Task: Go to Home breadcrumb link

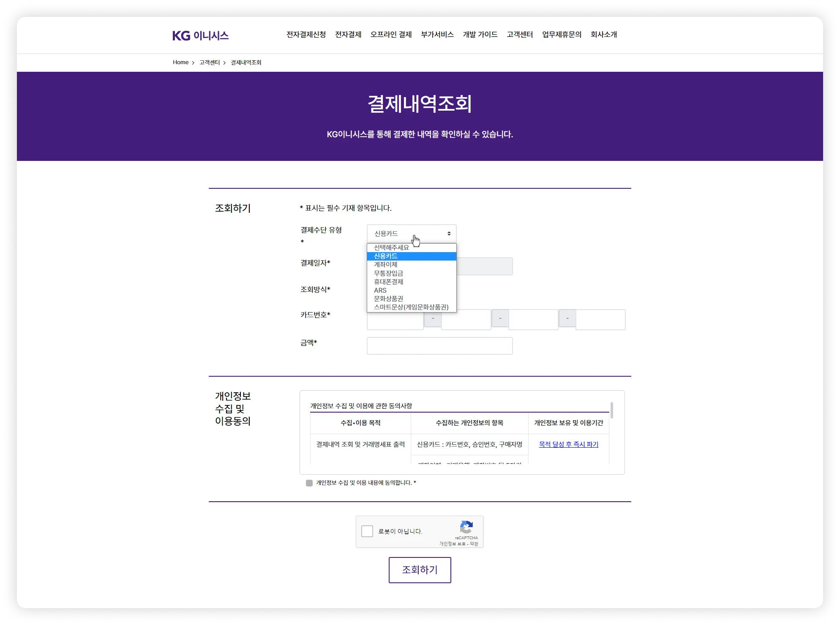Action: [180, 62]
